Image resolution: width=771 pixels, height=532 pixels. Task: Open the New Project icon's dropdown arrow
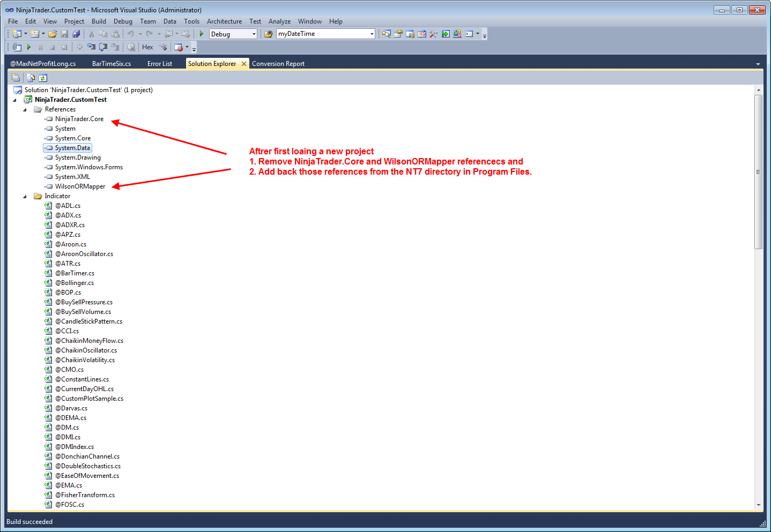[x=25, y=34]
